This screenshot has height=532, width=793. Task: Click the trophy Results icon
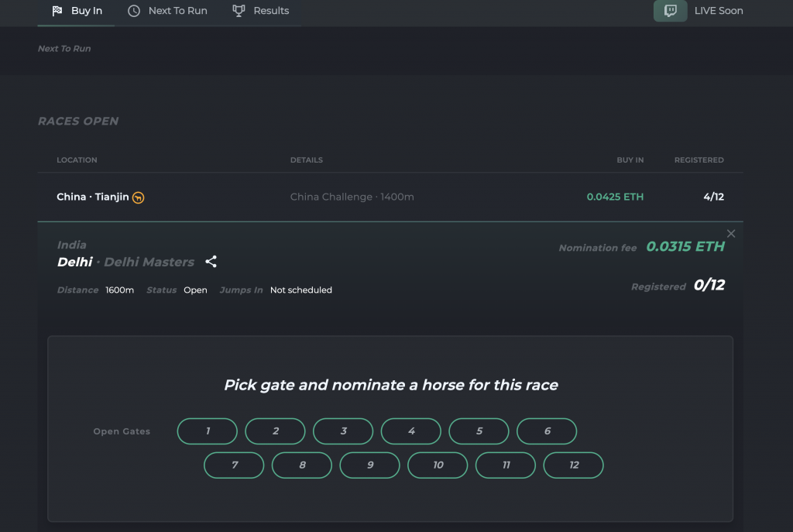point(239,11)
